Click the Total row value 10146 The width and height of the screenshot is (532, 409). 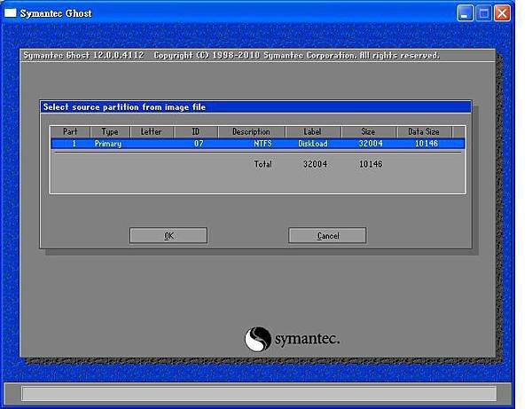(x=371, y=164)
